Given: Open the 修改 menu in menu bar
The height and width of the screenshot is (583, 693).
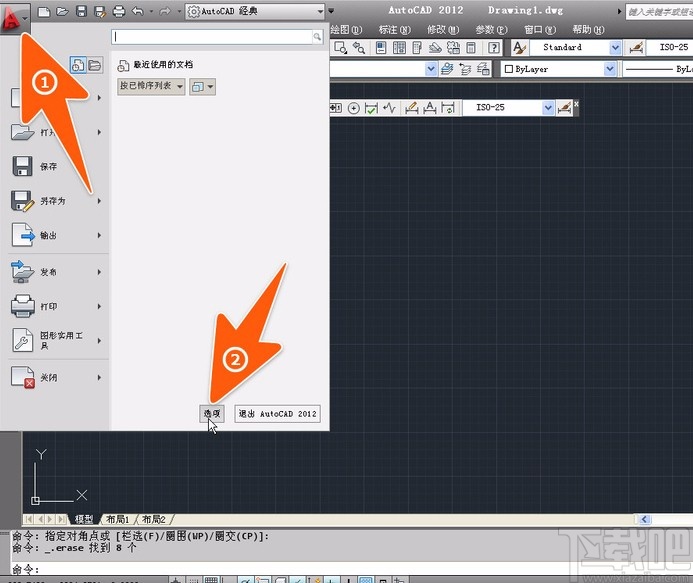Looking at the screenshot, I should [443, 30].
